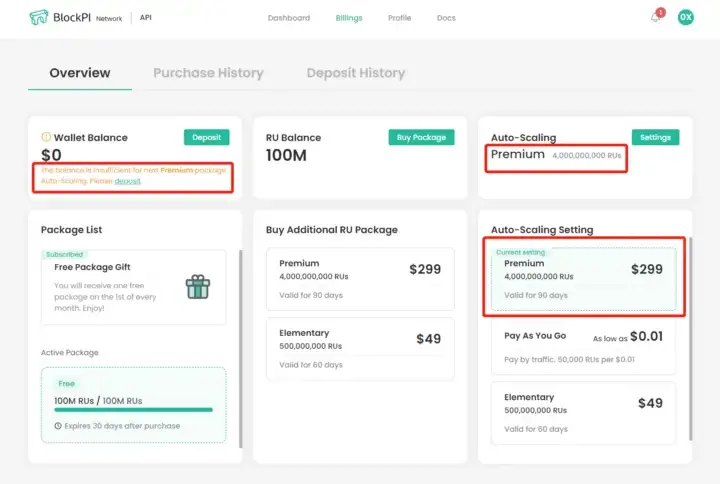This screenshot has height=484, width=720.
Task: Click the 'Auto-Scaling Setting' heading
Action: click(x=542, y=230)
